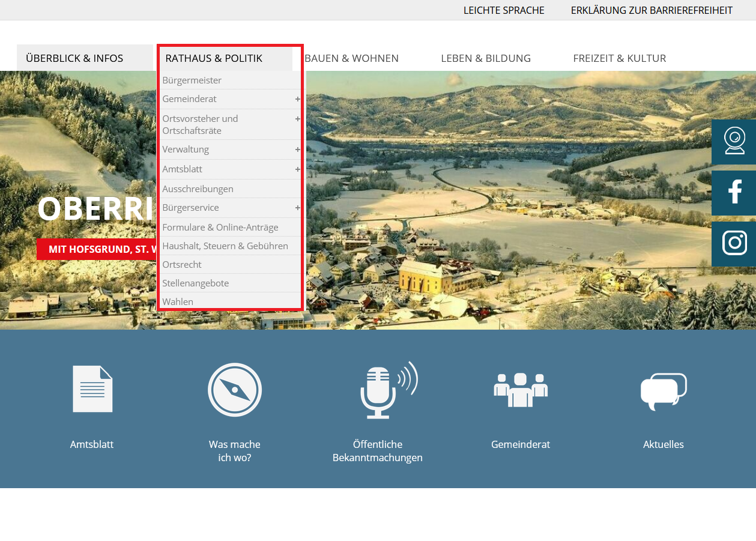This screenshot has width=756, height=541.
Task: Open the Instagram icon link
Action: pyautogui.click(x=734, y=244)
